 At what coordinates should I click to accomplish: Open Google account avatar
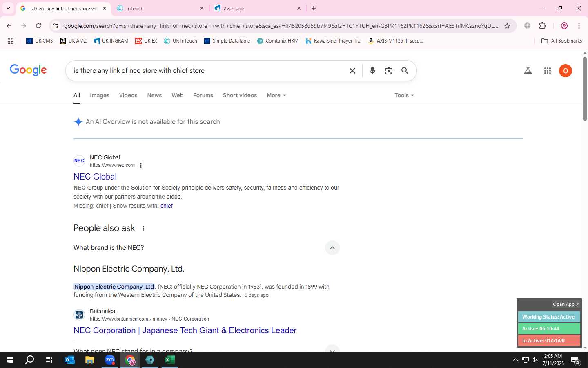pyautogui.click(x=566, y=71)
